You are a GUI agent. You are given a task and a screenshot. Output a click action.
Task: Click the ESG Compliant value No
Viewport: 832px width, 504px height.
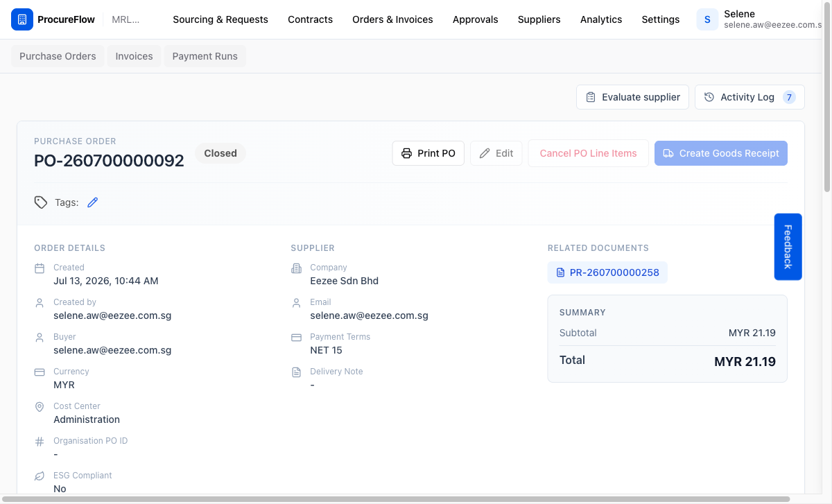(x=60, y=489)
